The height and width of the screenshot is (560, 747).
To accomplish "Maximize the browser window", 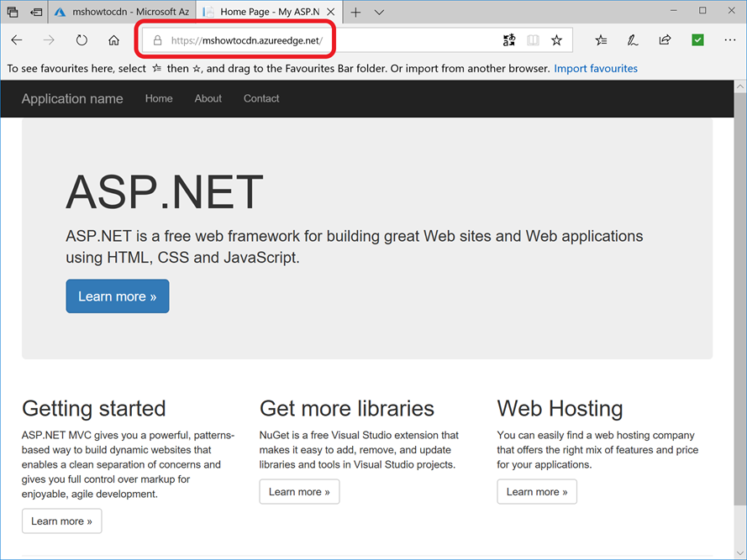I will [702, 10].
